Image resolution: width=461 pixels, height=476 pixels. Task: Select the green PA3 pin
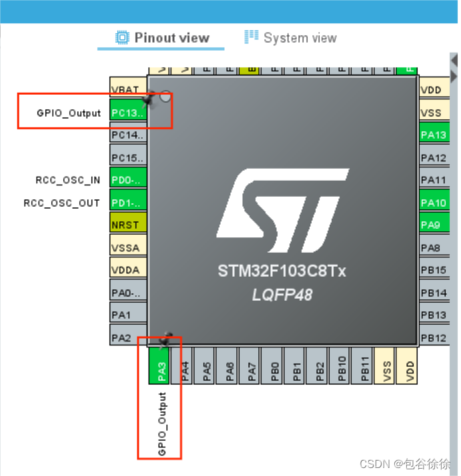pos(159,366)
